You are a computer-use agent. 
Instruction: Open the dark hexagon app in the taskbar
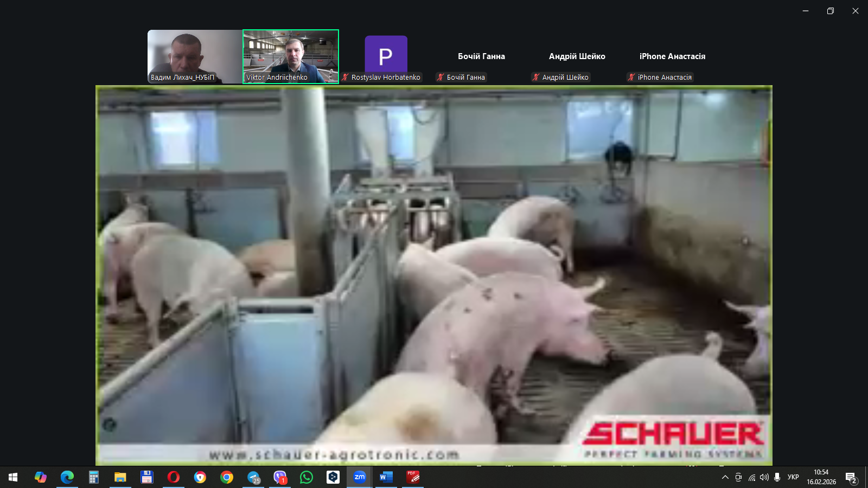coord(333,477)
